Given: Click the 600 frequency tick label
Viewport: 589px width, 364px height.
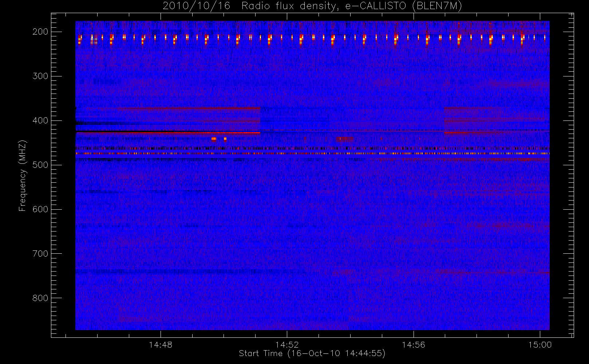Looking at the screenshot, I should point(40,209).
